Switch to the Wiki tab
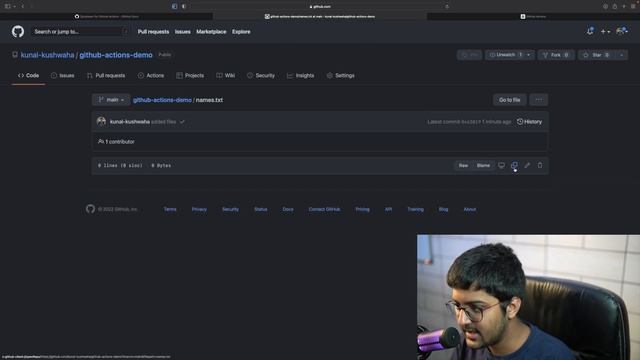Image resolution: width=640 pixels, height=360 pixels. tap(225, 76)
